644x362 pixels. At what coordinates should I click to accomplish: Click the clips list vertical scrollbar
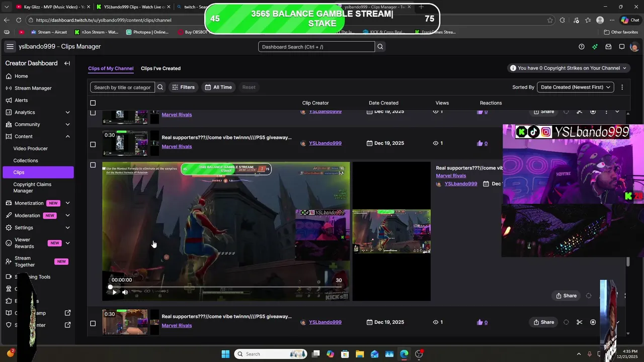coord(628,261)
